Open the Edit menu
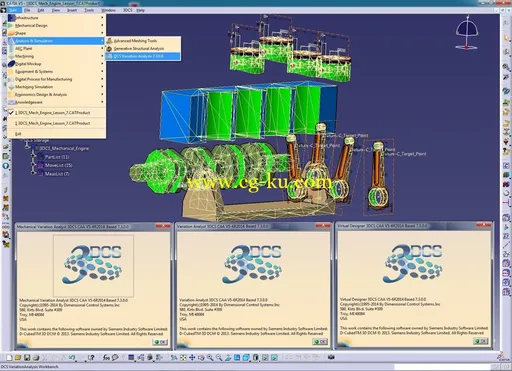The height and width of the screenshot is (371, 512). (x=41, y=10)
